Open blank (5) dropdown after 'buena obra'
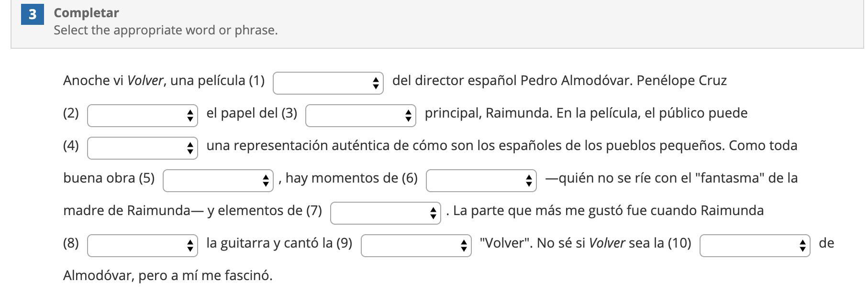The image size is (868, 304). 218,181
